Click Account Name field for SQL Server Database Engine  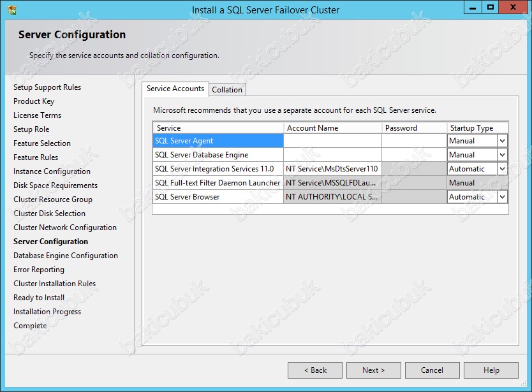tap(332, 155)
